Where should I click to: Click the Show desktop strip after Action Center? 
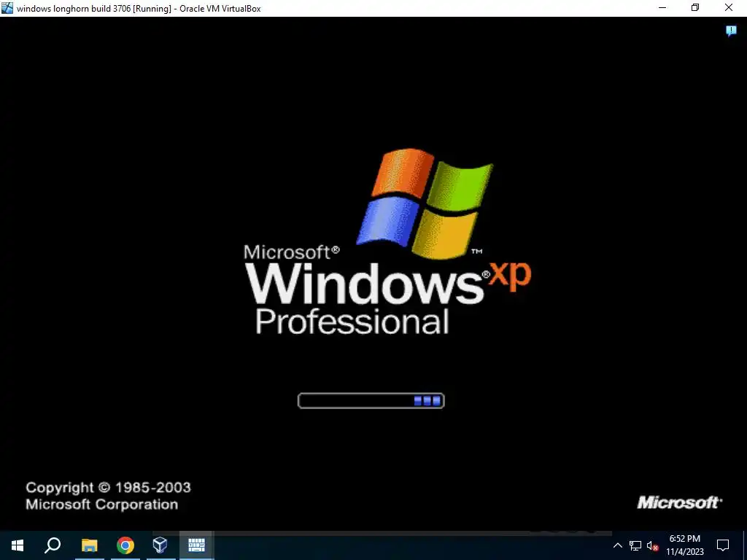(745, 545)
